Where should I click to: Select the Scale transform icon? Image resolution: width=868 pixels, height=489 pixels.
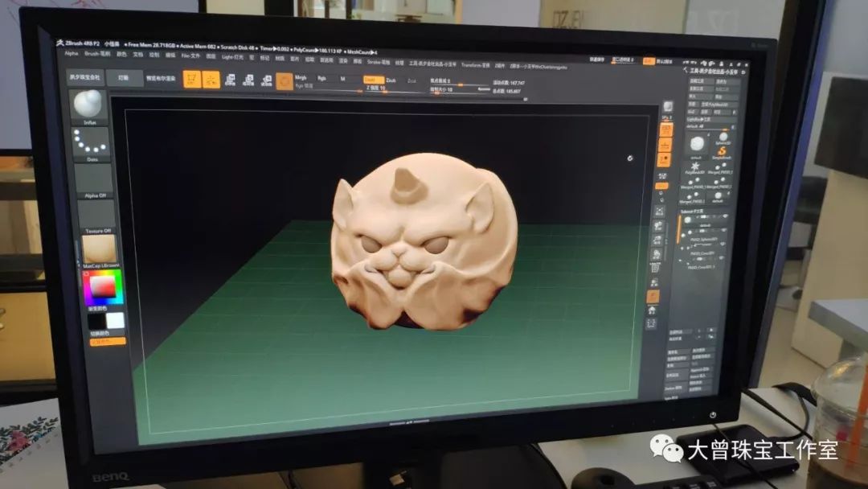click(248, 81)
